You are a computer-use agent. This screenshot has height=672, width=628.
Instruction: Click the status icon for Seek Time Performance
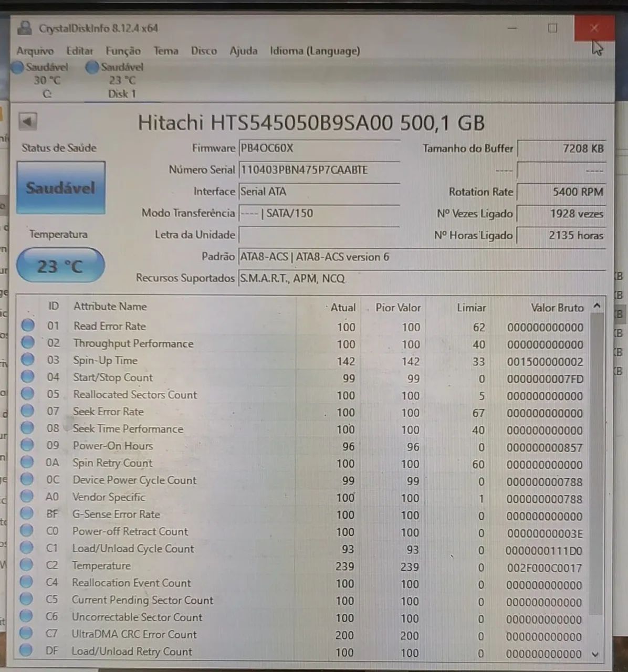(27, 428)
